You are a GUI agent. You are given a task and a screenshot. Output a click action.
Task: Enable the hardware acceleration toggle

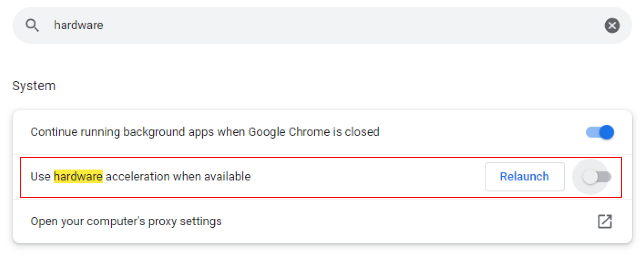[x=597, y=177]
